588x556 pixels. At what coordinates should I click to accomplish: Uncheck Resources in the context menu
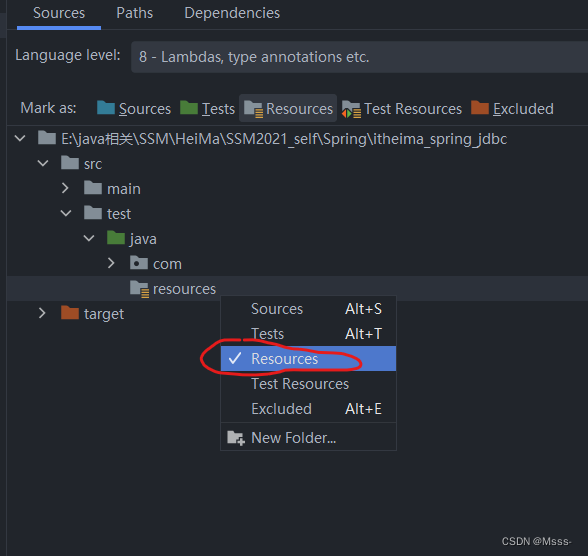click(x=308, y=359)
